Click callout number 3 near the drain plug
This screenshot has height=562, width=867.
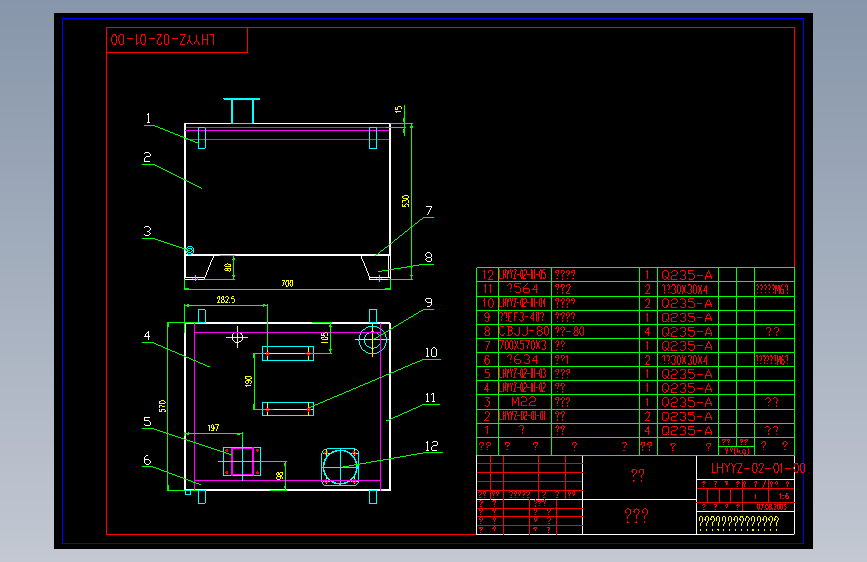[147, 231]
